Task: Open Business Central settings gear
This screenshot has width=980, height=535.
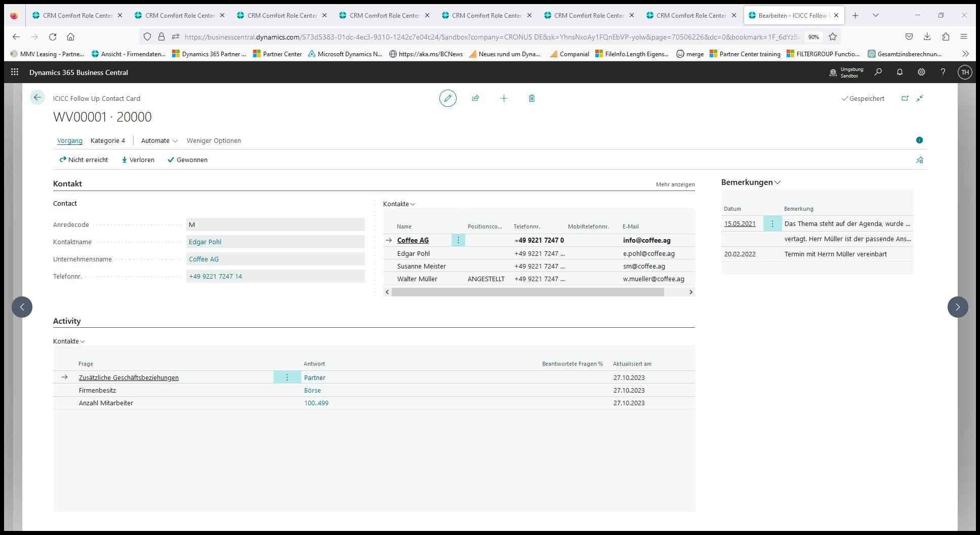Action: (x=921, y=72)
